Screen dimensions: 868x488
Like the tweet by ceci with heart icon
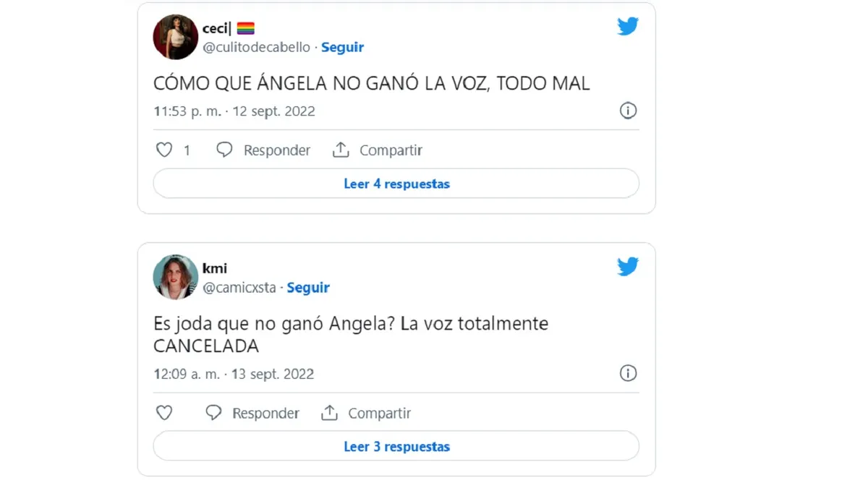click(x=164, y=150)
